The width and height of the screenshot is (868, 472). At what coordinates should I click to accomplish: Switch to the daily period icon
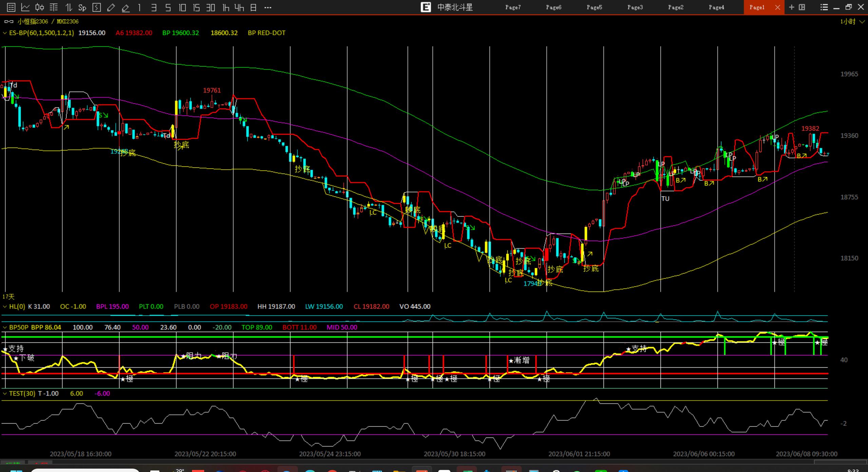click(x=253, y=7)
